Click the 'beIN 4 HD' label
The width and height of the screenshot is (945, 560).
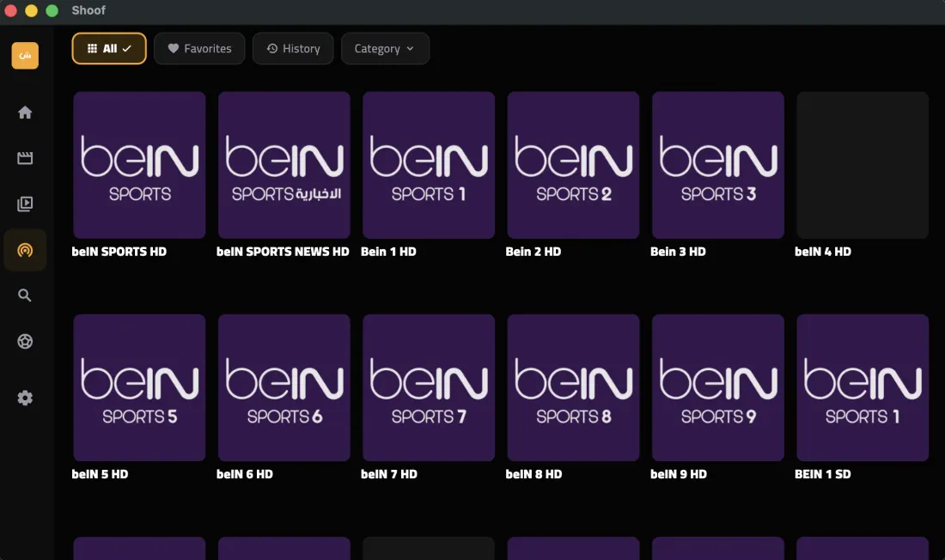(823, 252)
